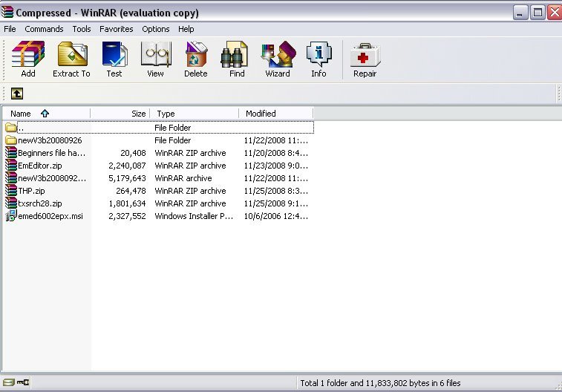Click the Find binoculars icon

pos(235,53)
